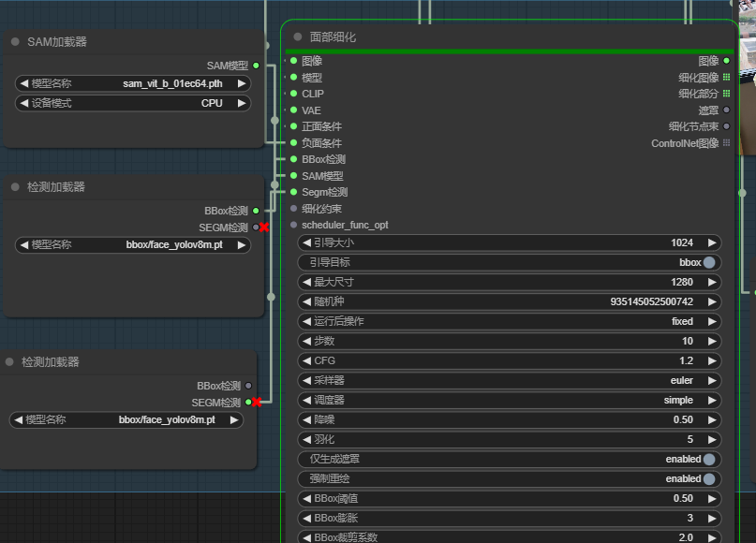Click the SAM模型 output port on SAM加载器
This screenshot has width=756, height=543.
256,66
